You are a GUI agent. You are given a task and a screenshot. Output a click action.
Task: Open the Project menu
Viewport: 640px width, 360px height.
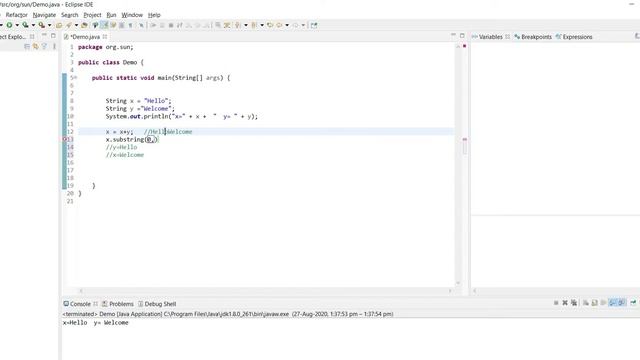point(92,15)
